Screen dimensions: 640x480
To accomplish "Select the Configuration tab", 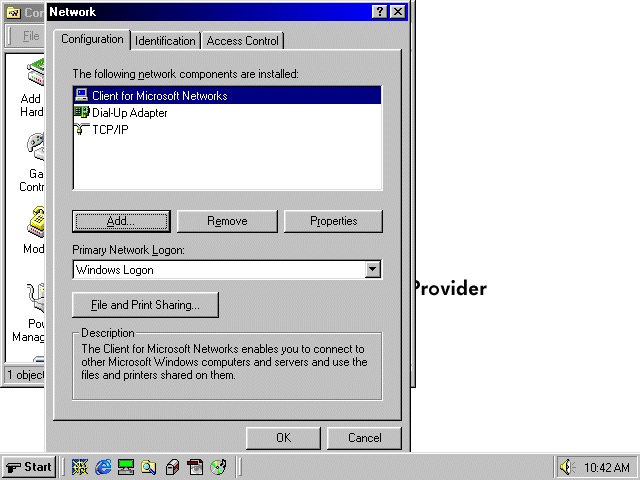I will 92,39.
